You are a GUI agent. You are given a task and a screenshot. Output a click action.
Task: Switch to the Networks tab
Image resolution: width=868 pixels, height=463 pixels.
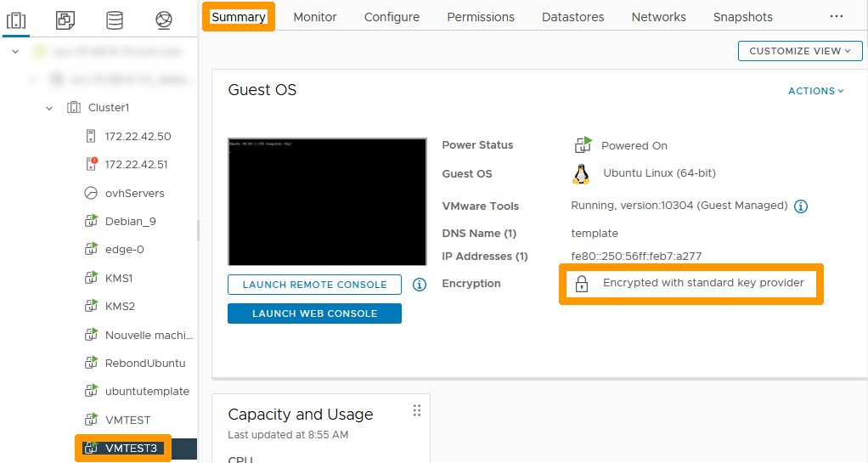pos(659,17)
